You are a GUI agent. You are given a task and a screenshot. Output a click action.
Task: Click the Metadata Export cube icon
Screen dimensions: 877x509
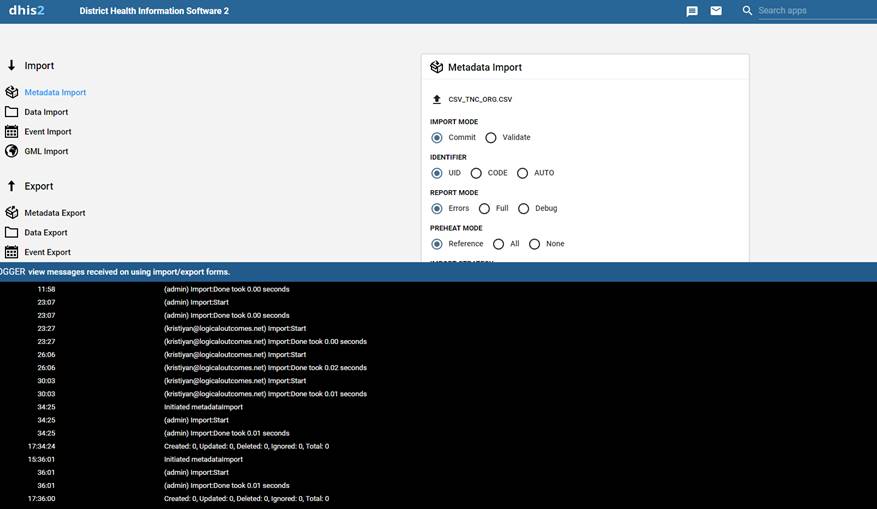[x=11, y=213]
